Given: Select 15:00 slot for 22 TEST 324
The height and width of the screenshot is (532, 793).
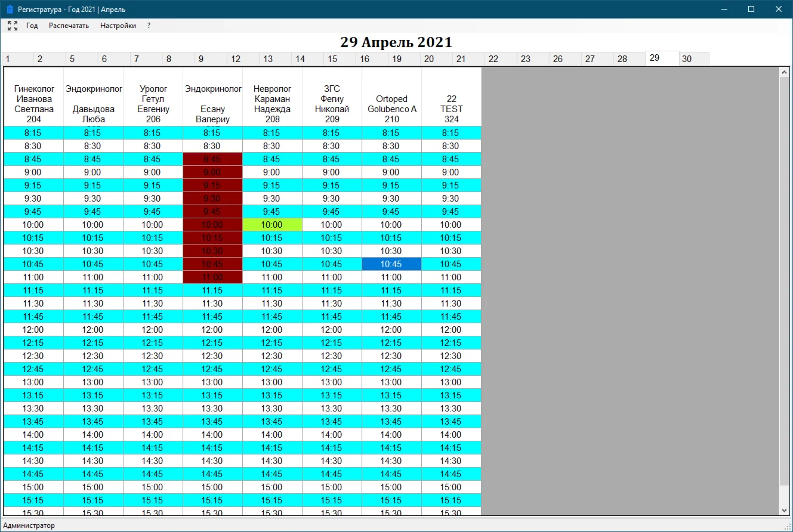Looking at the screenshot, I should tap(452, 487).
